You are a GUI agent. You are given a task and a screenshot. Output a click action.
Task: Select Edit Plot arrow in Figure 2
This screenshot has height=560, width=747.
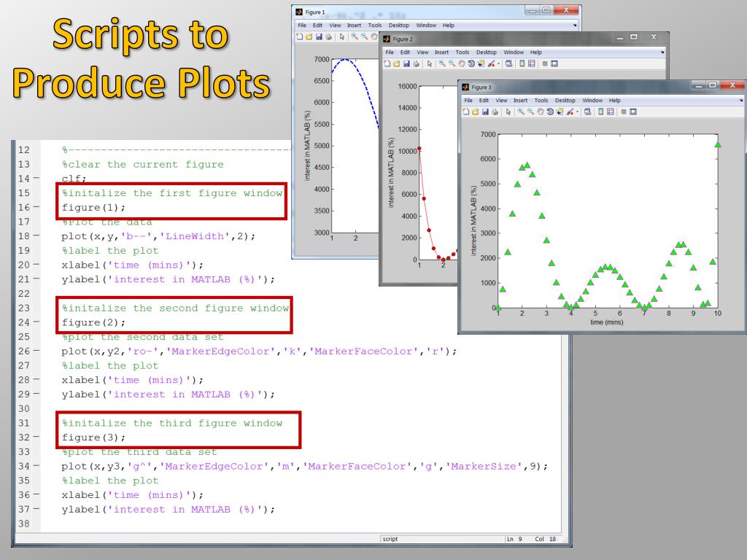[x=430, y=63]
